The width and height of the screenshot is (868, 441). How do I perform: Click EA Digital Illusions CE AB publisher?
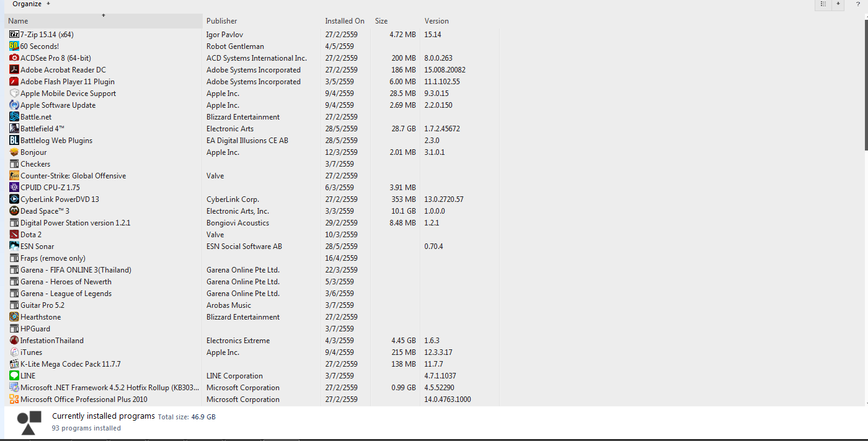click(247, 141)
